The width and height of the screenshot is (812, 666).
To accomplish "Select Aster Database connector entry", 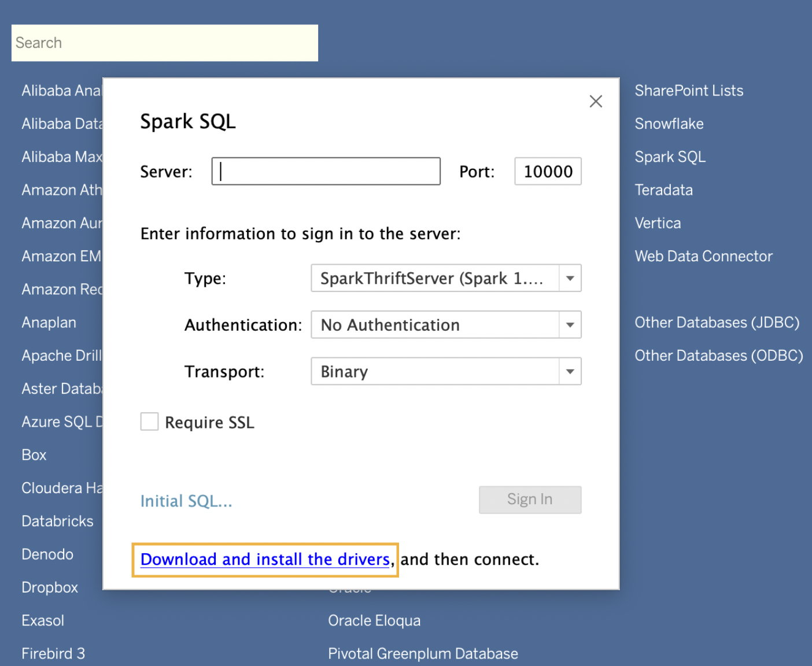I will click(62, 388).
